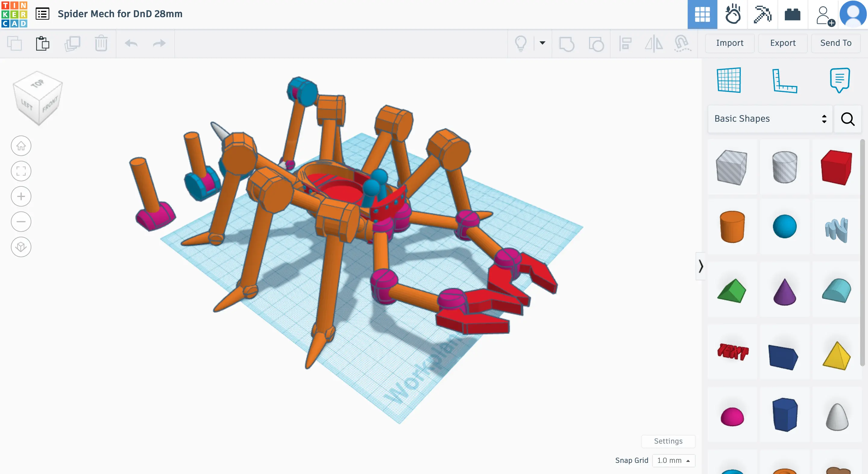
Task: Pick the dark blue Wedge shape
Action: [x=784, y=357]
